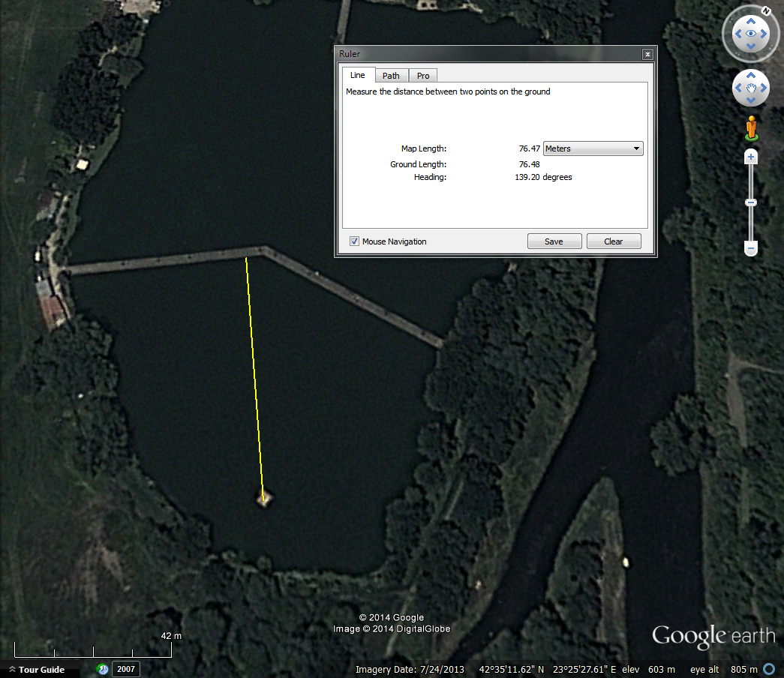This screenshot has height=678, width=784.
Task: Click the latitude 42°35'11.62" N readout
Action: [512, 670]
